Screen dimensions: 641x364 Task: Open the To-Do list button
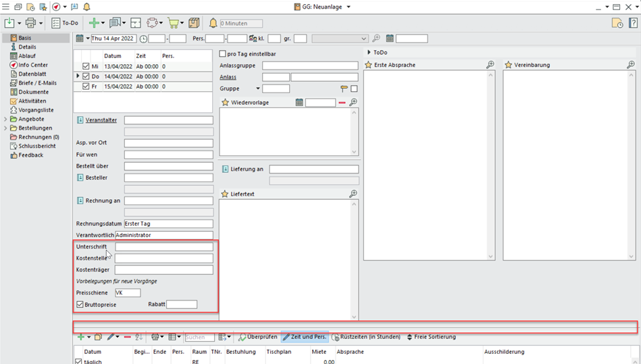tap(66, 23)
